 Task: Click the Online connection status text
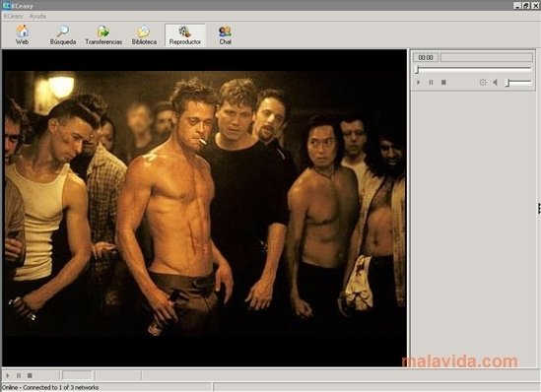click(x=50, y=387)
